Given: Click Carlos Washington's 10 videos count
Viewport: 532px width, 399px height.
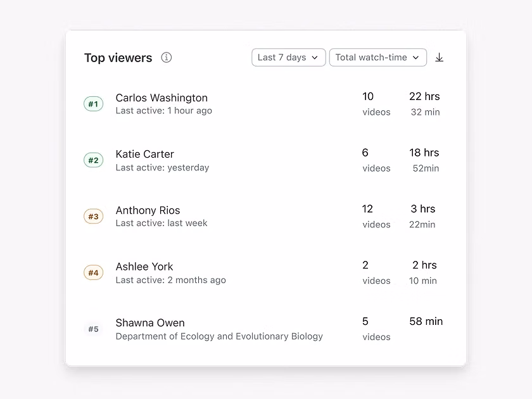Looking at the screenshot, I should point(376,104).
